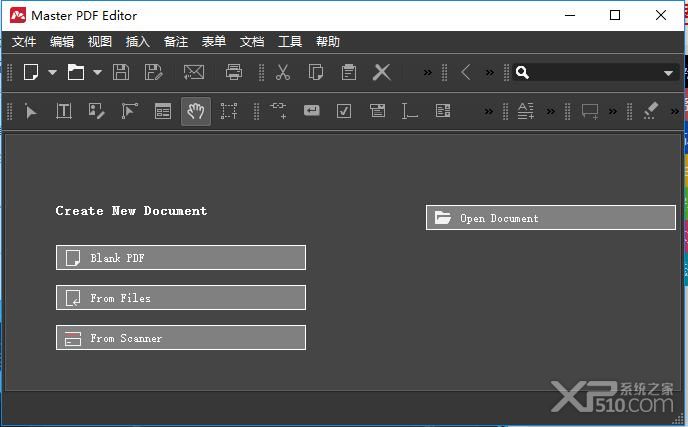This screenshot has height=427, width=688.
Task: Click the Back navigation arrow icon
Action: point(466,72)
